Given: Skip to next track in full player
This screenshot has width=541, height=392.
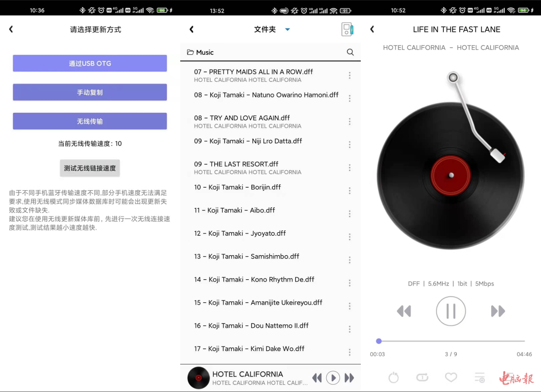Looking at the screenshot, I should pos(498,311).
